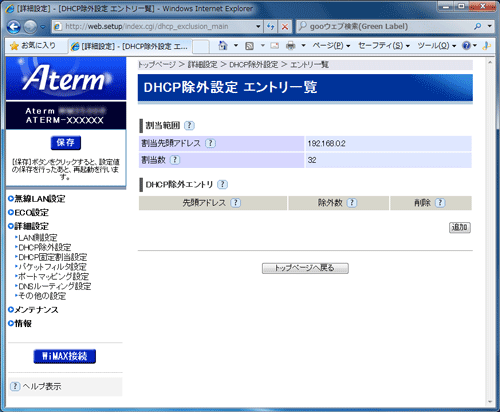Click the WiMAX接続 button
The image size is (500, 412).
65,356
